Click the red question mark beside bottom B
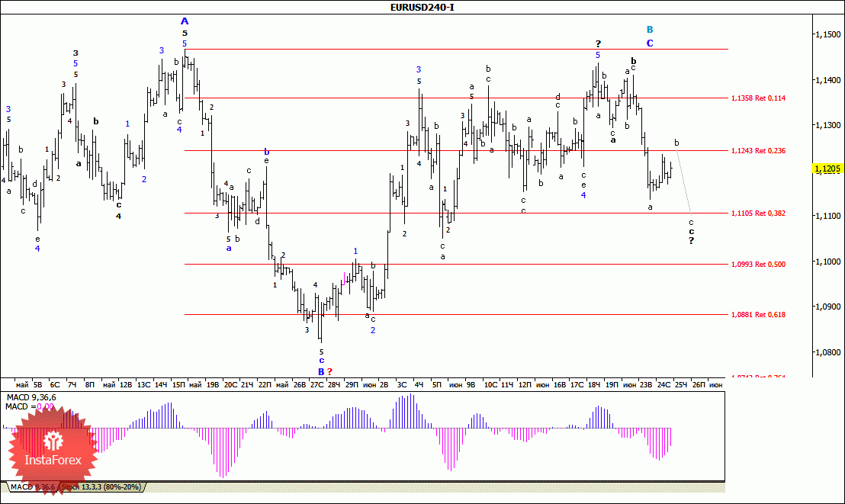Viewport: 845px width, 504px height. (x=330, y=372)
